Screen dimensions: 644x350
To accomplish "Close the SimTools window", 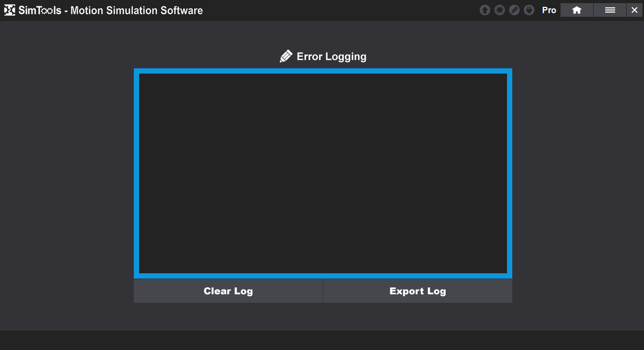I will (x=635, y=10).
